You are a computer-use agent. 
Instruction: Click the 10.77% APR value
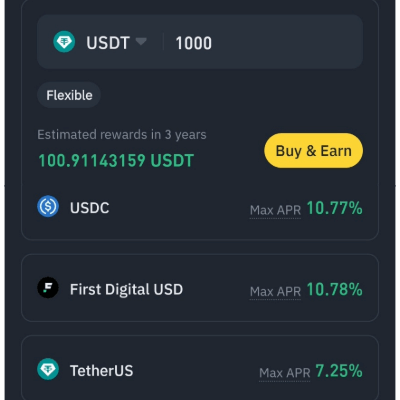pos(334,208)
